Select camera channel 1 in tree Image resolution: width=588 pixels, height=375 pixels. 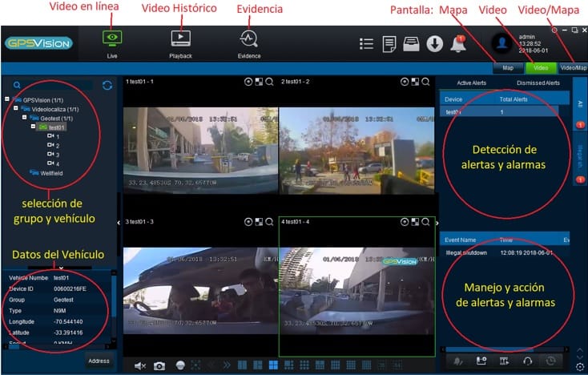pyautogui.click(x=54, y=136)
